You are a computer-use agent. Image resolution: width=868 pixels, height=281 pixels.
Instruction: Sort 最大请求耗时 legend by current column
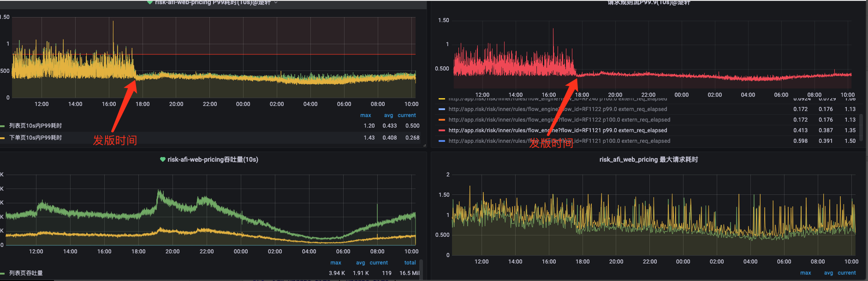(847, 273)
